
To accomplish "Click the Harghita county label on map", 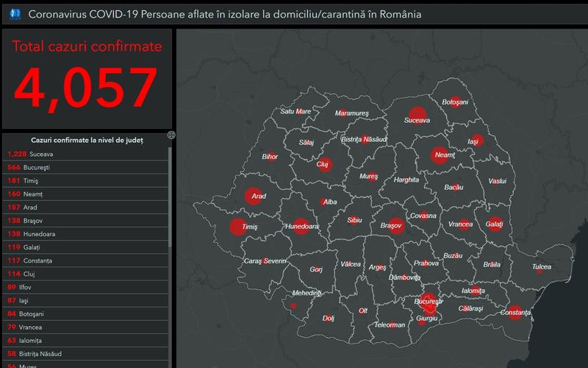I will tap(406, 180).
